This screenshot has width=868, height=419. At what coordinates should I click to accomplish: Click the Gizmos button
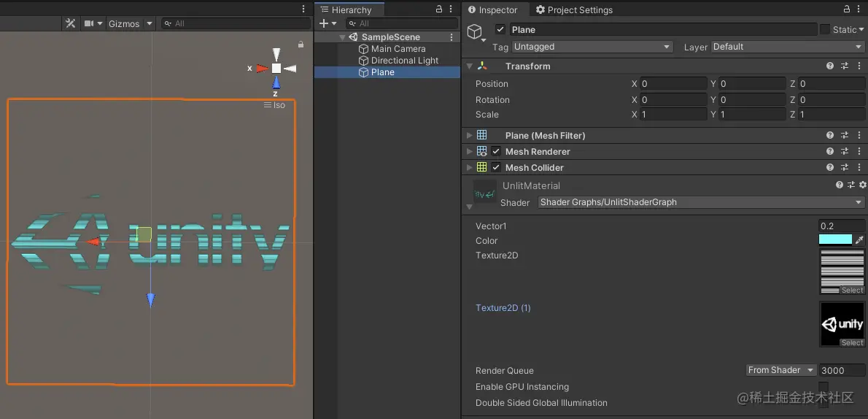[x=124, y=24]
